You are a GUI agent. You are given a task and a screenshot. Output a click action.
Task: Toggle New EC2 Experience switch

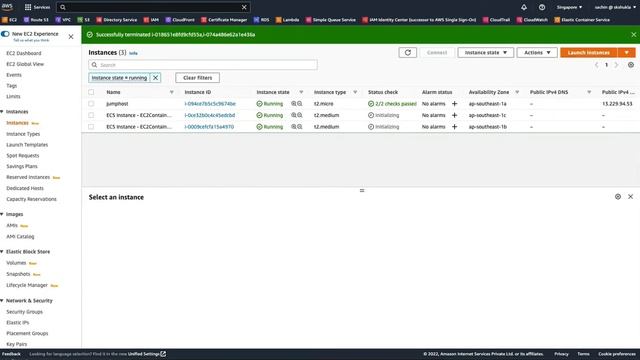[5, 34]
